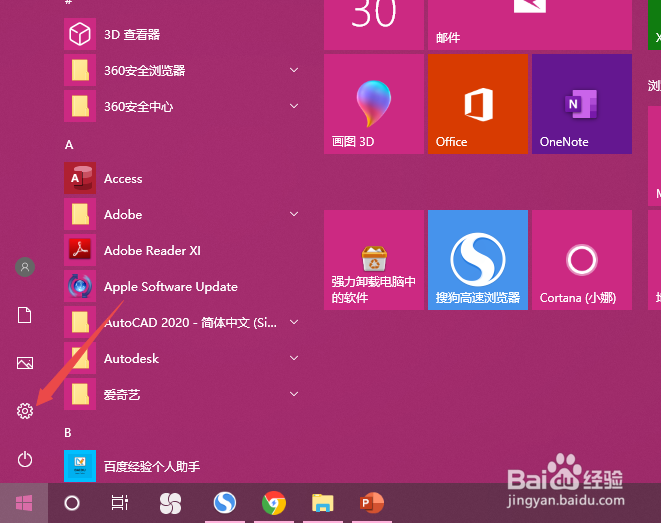Click the 360安全中心 folder name
The height and width of the screenshot is (523, 661).
(138, 107)
